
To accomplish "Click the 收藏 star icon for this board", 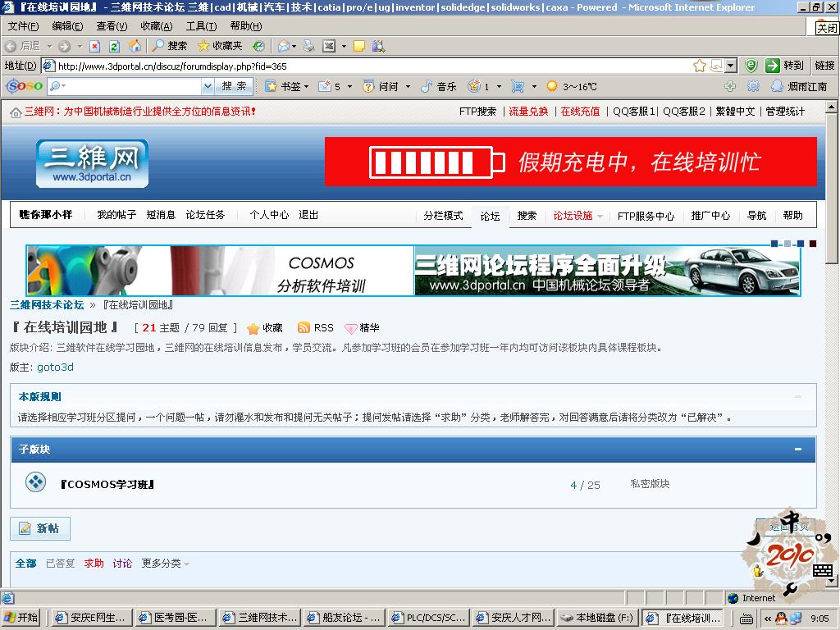I will 253,328.
